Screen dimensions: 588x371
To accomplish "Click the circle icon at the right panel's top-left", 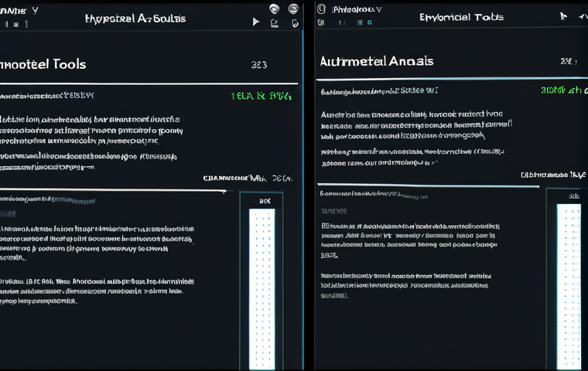I will 321,9.
